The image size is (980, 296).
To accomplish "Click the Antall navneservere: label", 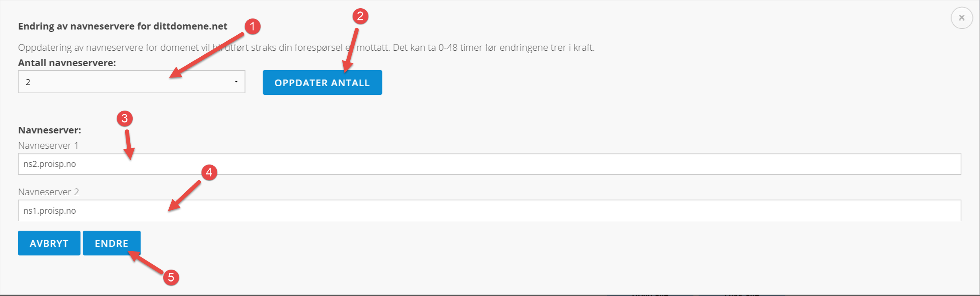I will click(x=67, y=63).
